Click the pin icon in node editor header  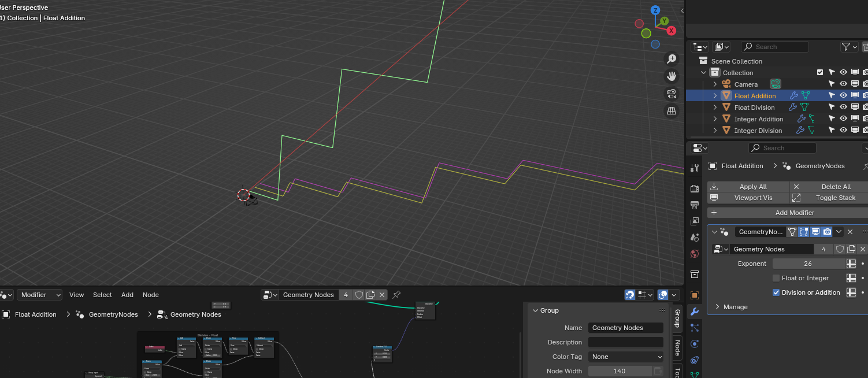click(x=396, y=295)
